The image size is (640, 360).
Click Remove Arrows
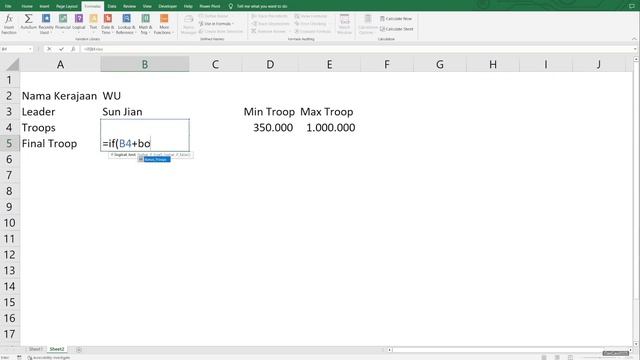[x=269, y=31]
